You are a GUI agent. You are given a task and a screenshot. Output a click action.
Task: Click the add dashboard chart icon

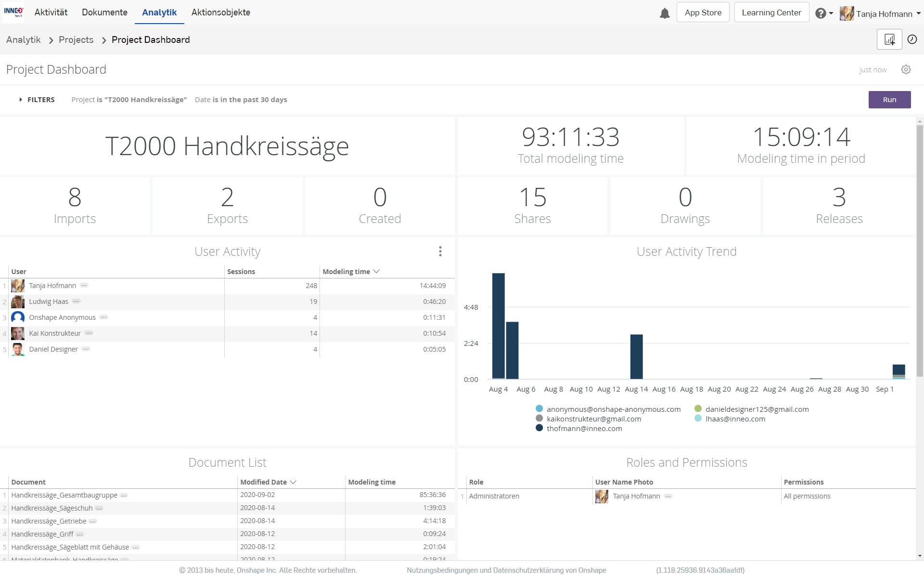[889, 39]
